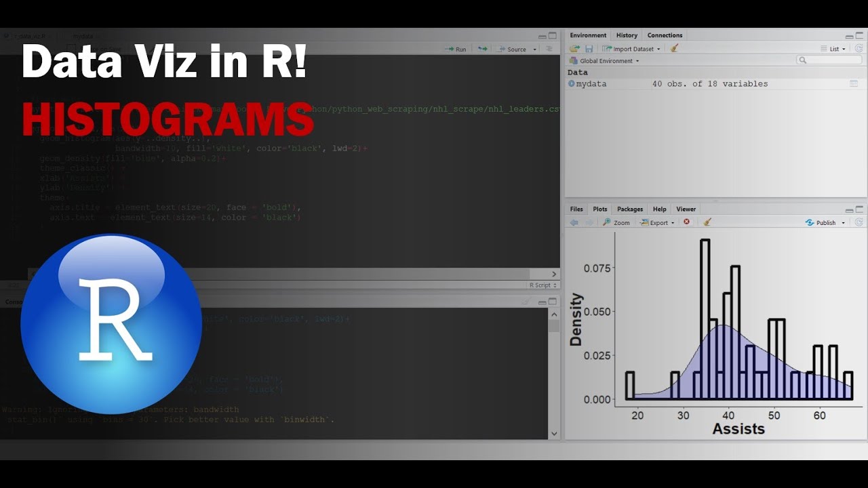This screenshot has height=488, width=868.
Task: Switch to the Files tab
Action: 576,209
